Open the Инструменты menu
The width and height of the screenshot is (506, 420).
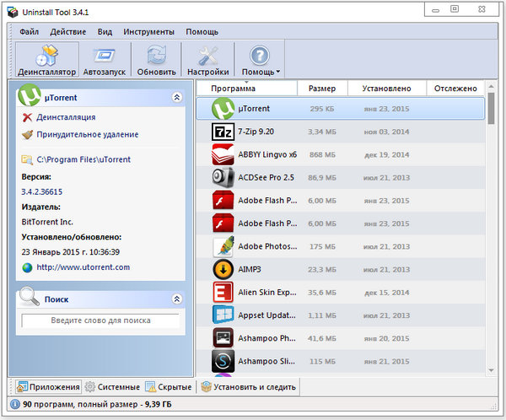[x=148, y=31]
